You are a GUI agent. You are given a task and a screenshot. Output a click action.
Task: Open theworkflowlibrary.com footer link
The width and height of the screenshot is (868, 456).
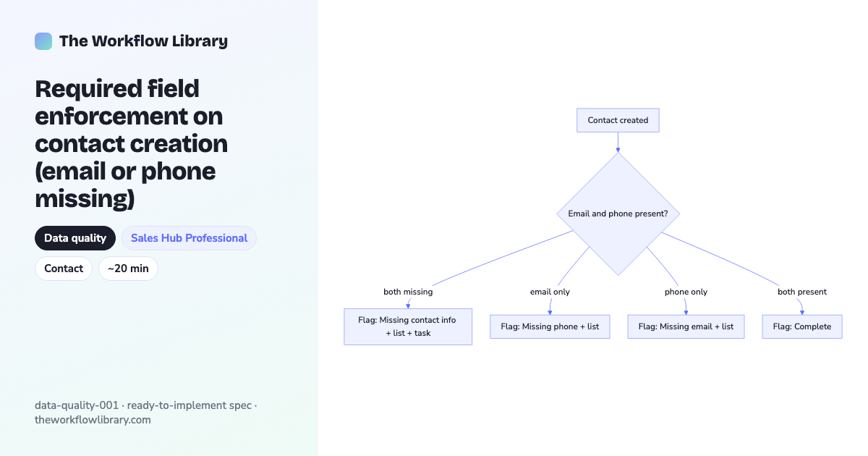[x=93, y=420]
